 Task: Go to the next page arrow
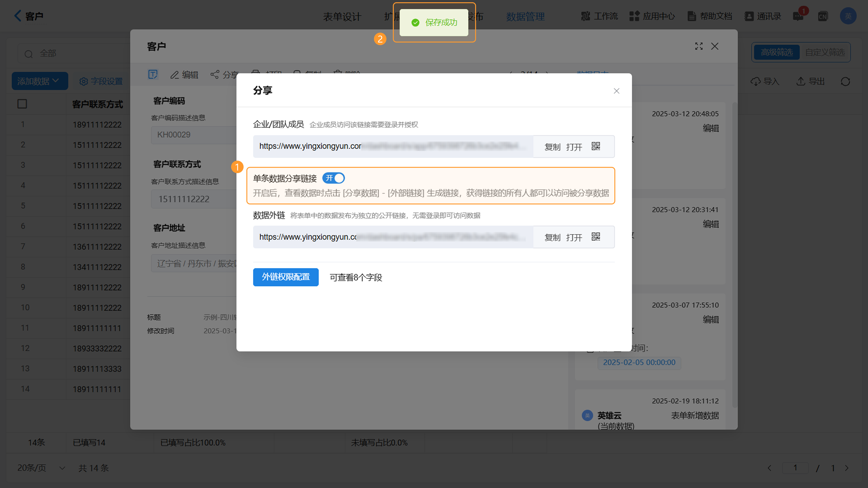coord(847,468)
